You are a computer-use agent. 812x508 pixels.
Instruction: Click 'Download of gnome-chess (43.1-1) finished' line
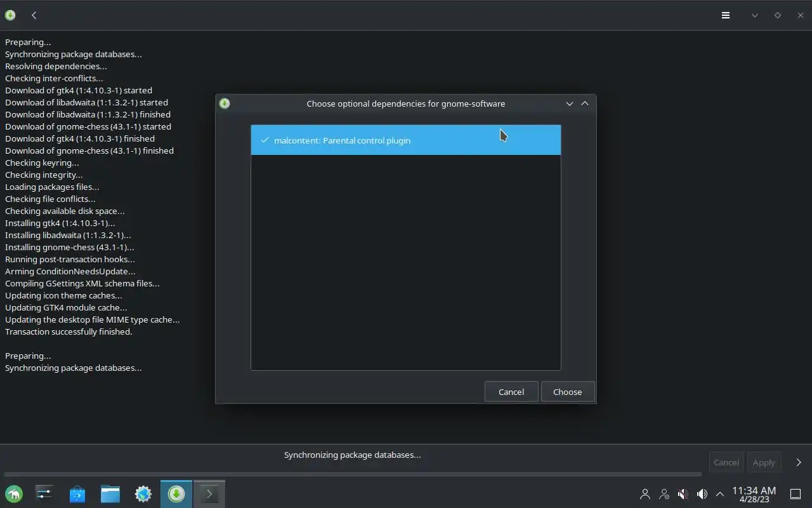89,150
